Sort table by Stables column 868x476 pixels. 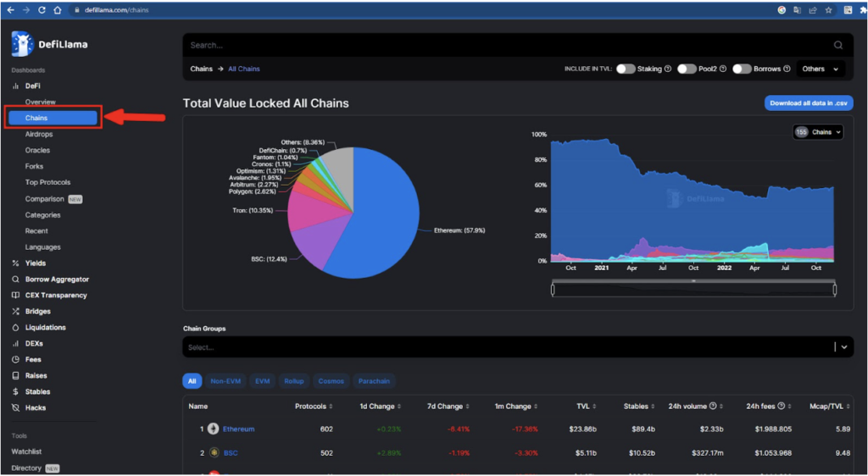[x=639, y=407]
